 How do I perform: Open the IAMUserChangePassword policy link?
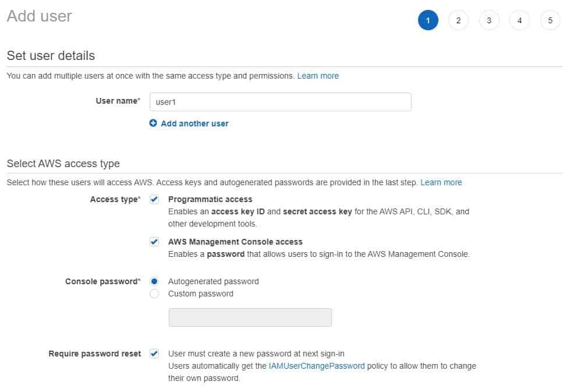tap(317, 366)
